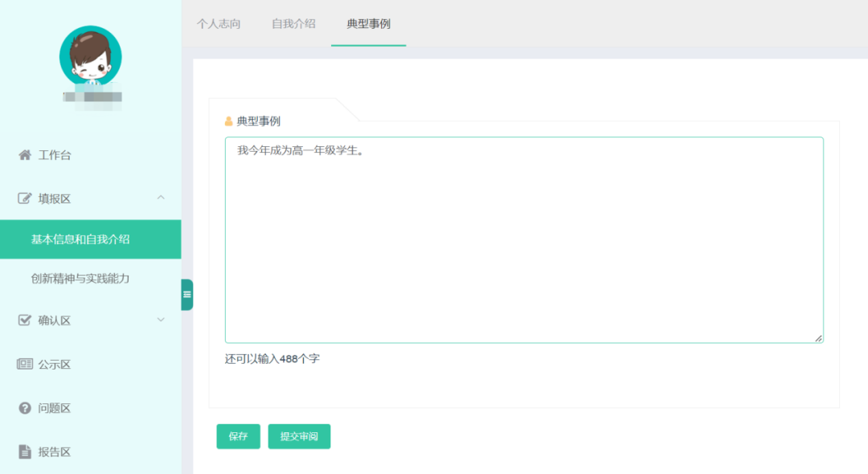Switch to the 自我介绍 tab
868x474 pixels.
(x=293, y=24)
